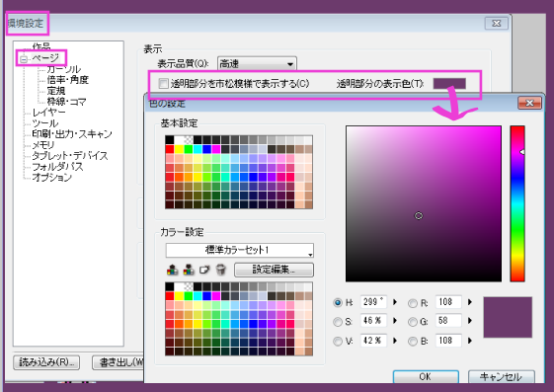Select オプション in the settings tree
The height and width of the screenshot is (392, 554).
[52, 178]
